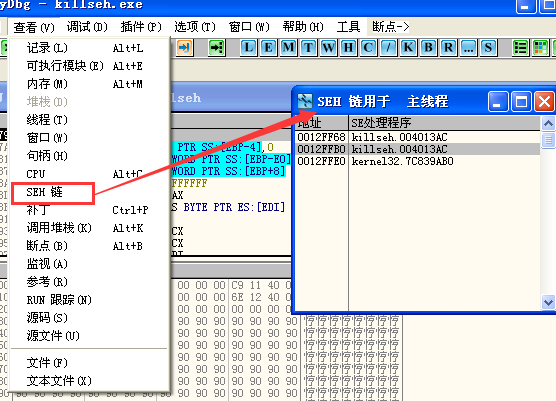Open References window with R toolbar button

(449, 47)
